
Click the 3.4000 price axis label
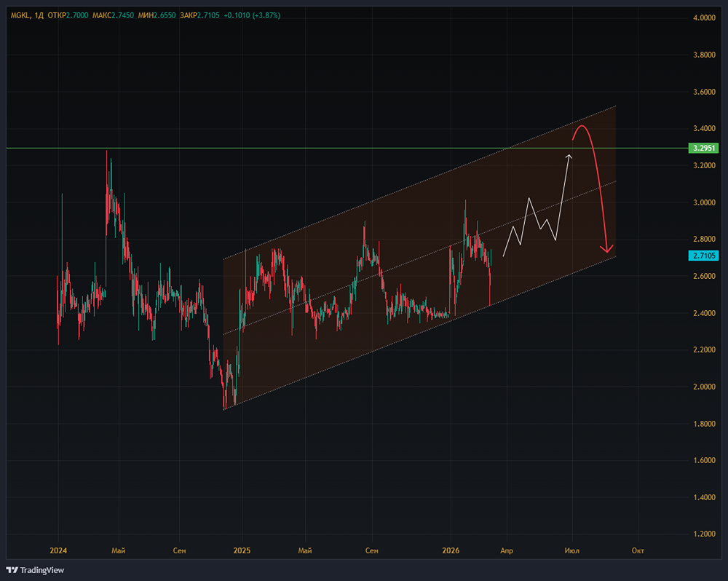[x=704, y=129]
